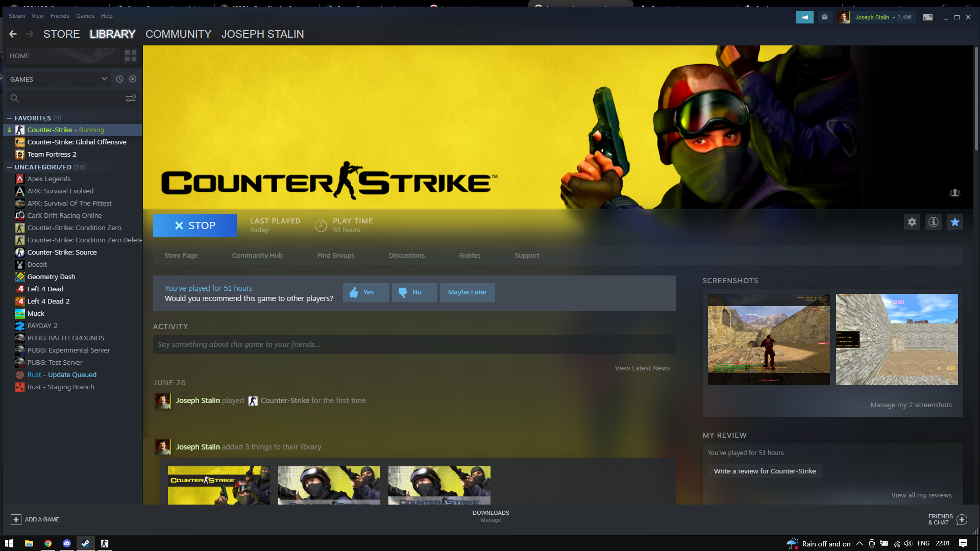Viewport: 980px width, 551px height.
Task: Open the first Counter-Strike screenshot thumbnail
Action: [x=768, y=339]
